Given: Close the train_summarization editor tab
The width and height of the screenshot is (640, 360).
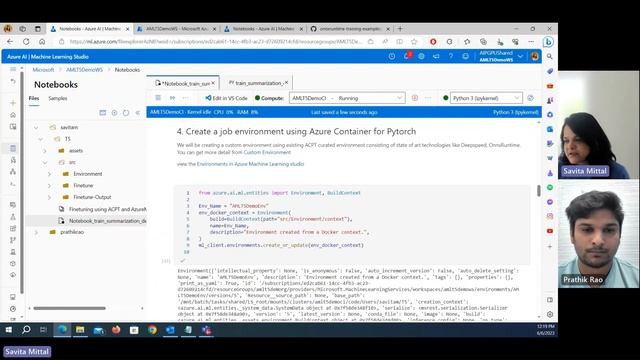Looking at the screenshot, I should (x=287, y=82).
